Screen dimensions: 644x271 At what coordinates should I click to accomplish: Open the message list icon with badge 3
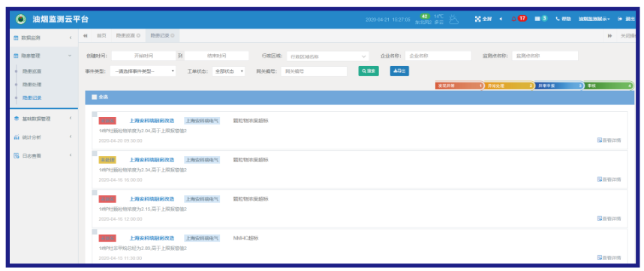pos(537,19)
